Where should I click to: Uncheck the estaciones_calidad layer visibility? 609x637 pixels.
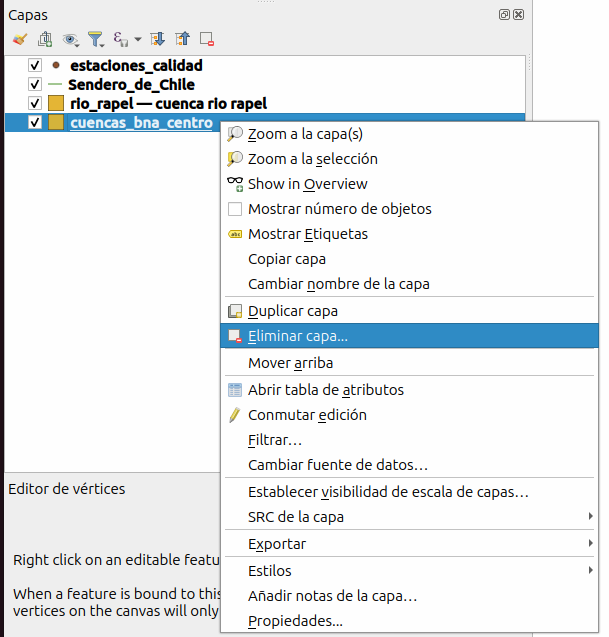coord(35,66)
